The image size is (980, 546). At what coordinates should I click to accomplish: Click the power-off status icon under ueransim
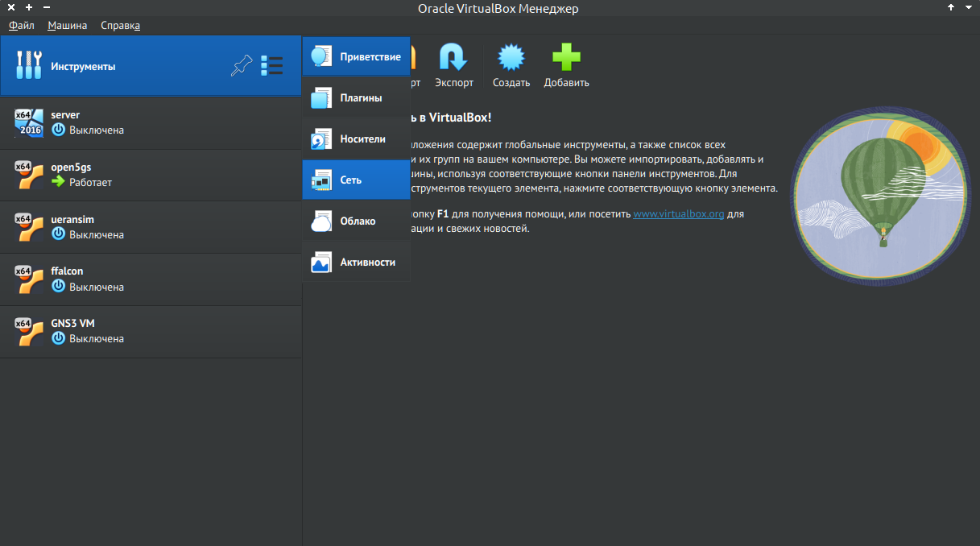[58, 234]
